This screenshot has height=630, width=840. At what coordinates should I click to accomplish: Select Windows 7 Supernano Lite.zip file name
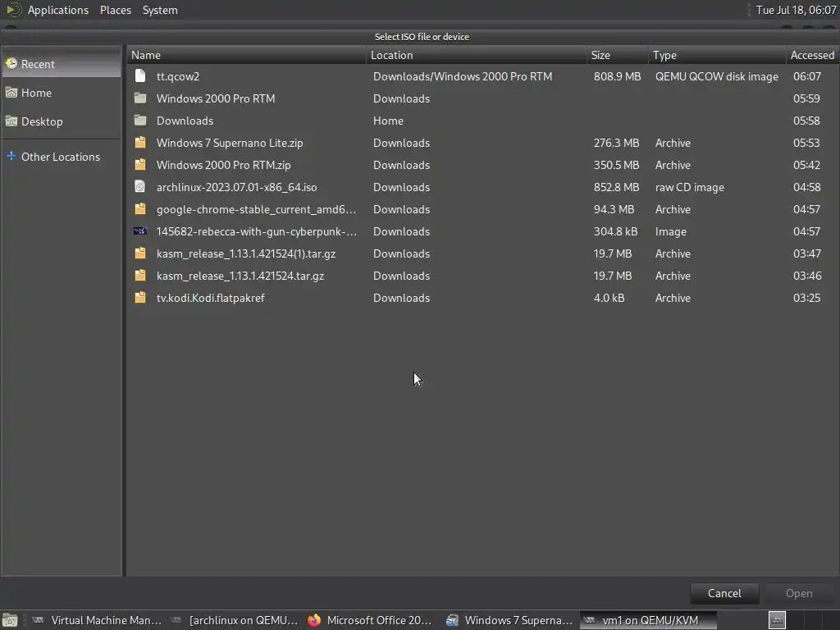pos(230,143)
